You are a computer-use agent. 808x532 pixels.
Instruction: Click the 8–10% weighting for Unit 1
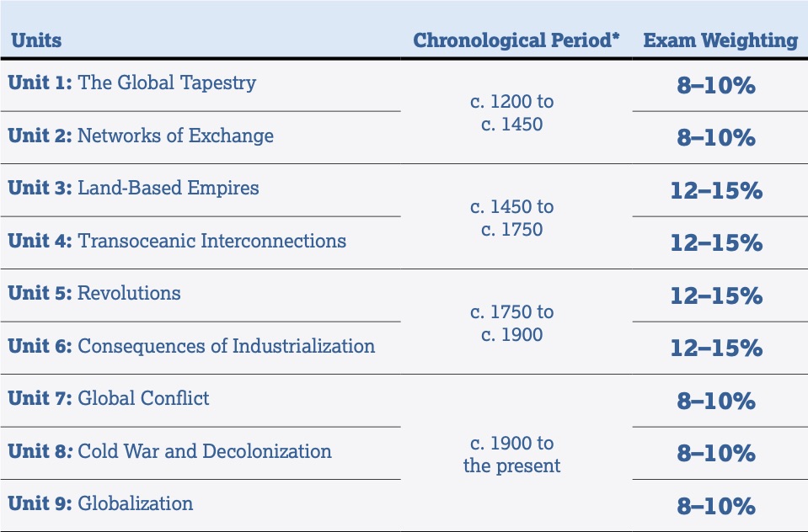click(716, 85)
